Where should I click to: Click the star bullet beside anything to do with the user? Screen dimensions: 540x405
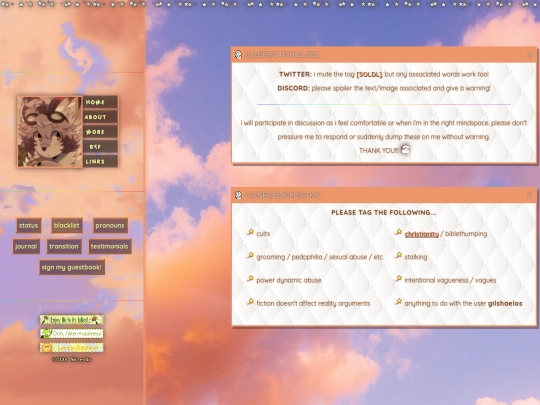pyautogui.click(x=398, y=302)
